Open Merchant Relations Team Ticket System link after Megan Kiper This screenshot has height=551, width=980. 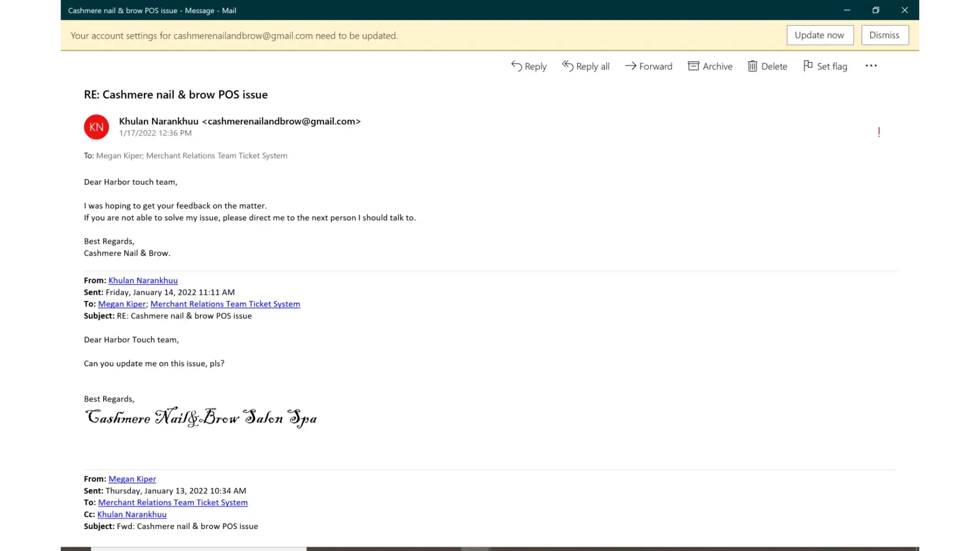pyautogui.click(x=225, y=304)
